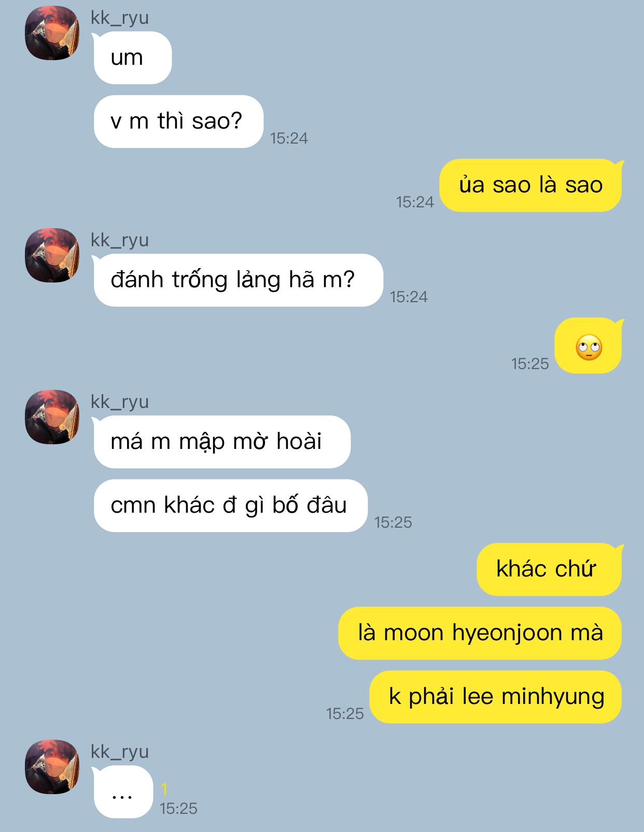
Task: Click kk_ryu name above 'má m mập mờ'
Action: tap(120, 402)
